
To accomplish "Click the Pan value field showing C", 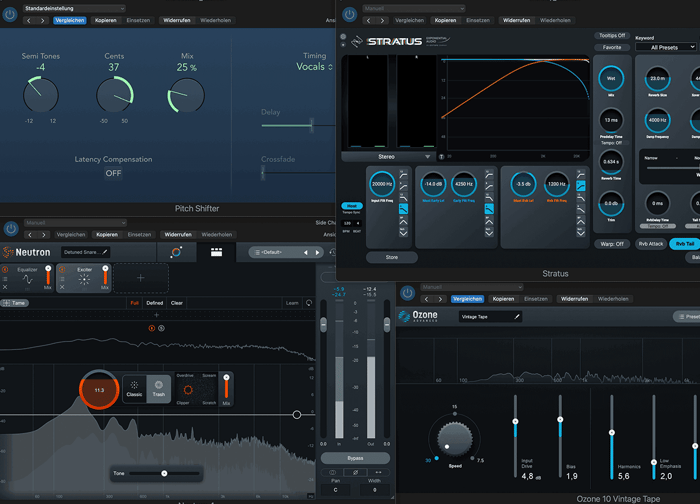I will click(x=335, y=490).
